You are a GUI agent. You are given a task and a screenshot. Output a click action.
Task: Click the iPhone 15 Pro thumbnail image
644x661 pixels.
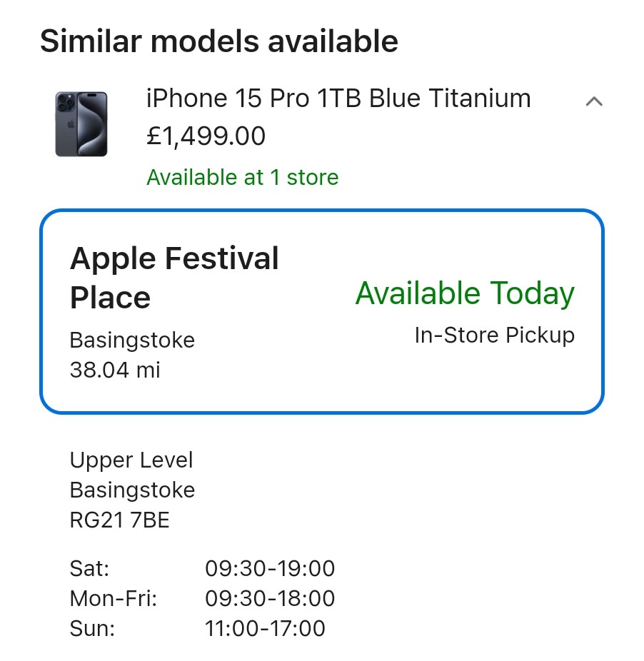(81, 123)
